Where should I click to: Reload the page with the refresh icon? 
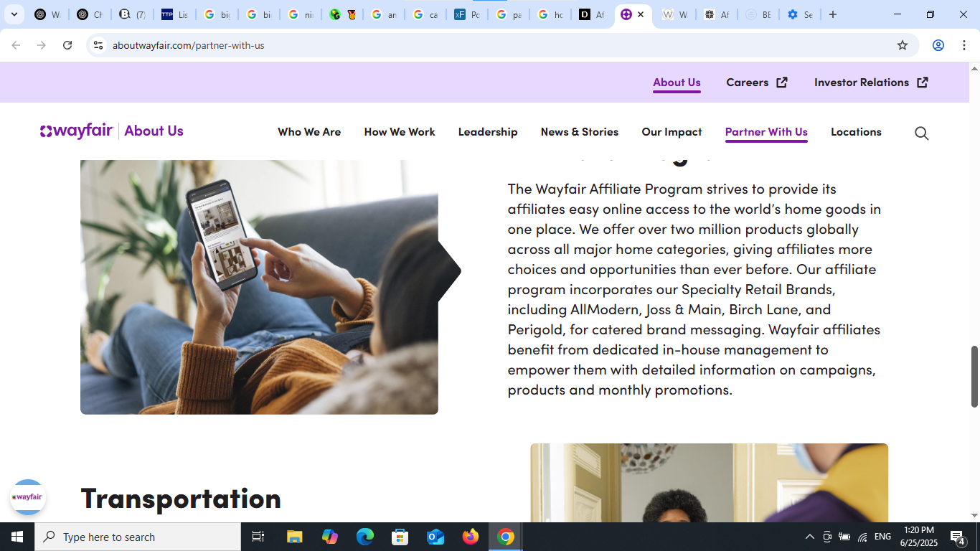[x=67, y=45]
